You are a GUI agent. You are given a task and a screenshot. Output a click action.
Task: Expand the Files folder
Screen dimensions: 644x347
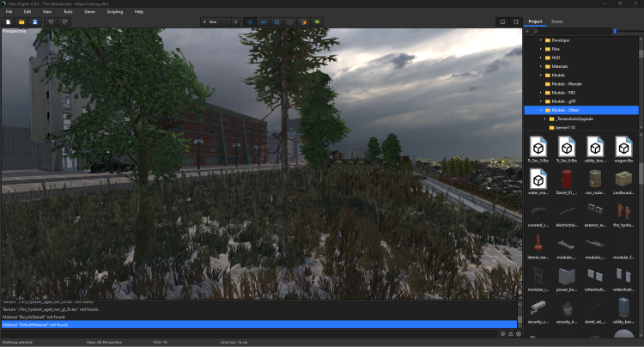(x=540, y=49)
